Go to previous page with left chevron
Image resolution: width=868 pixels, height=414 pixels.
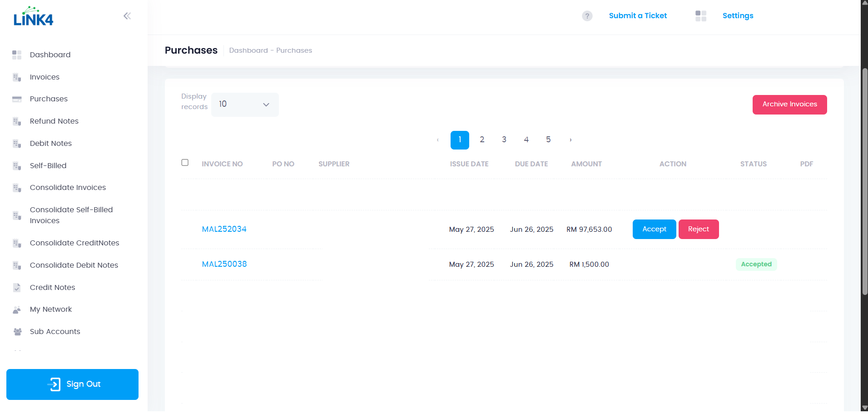coord(437,140)
